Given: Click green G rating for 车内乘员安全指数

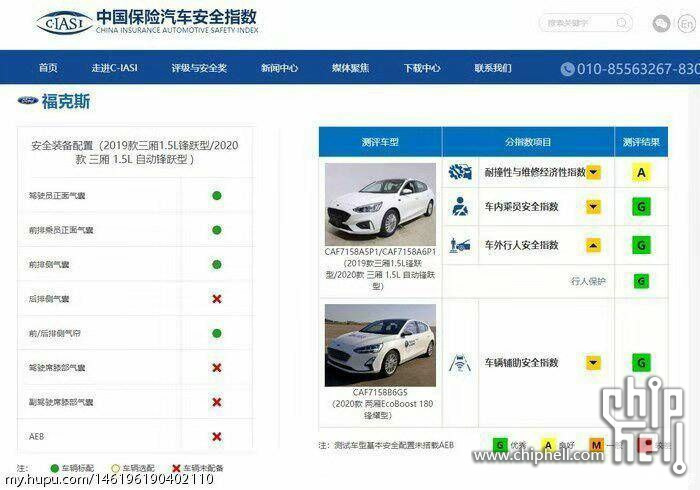Looking at the screenshot, I should coord(641,207).
